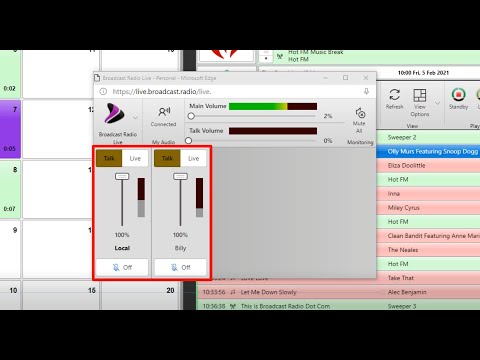Click the Local channel fader handle
480x360 pixels.
point(122,176)
